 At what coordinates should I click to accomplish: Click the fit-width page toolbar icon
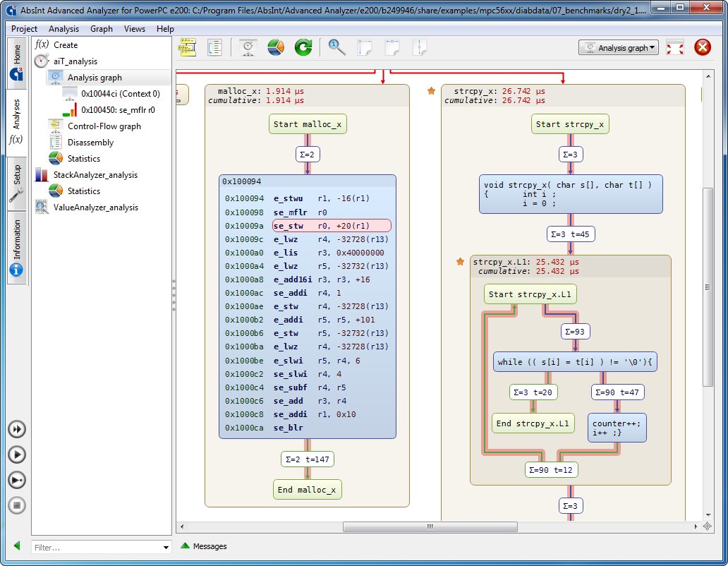pyautogui.click(x=392, y=47)
